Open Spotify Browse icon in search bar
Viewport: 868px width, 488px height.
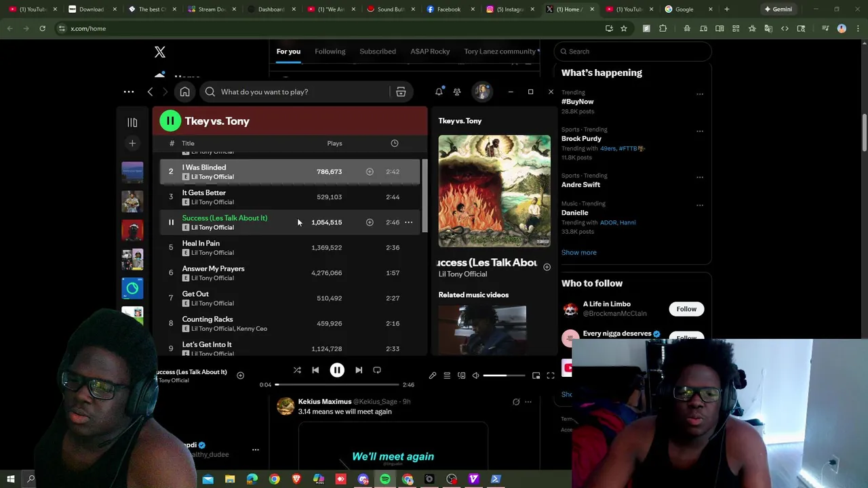(x=401, y=91)
